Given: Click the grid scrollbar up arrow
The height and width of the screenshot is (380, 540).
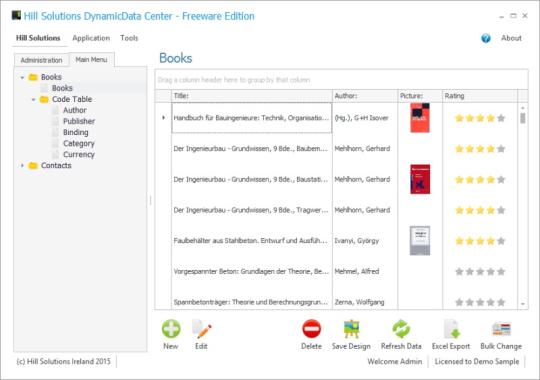Looking at the screenshot, I should pyautogui.click(x=523, y=108).
